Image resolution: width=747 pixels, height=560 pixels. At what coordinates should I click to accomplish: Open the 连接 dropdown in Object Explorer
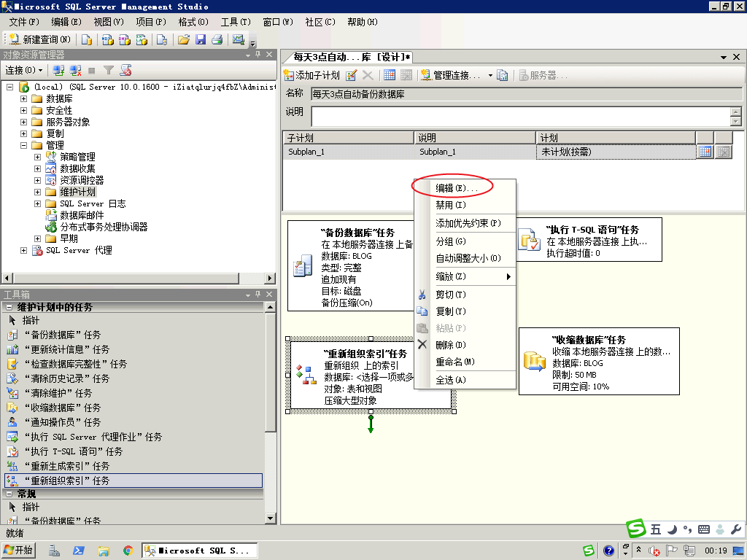coord(24,71)
